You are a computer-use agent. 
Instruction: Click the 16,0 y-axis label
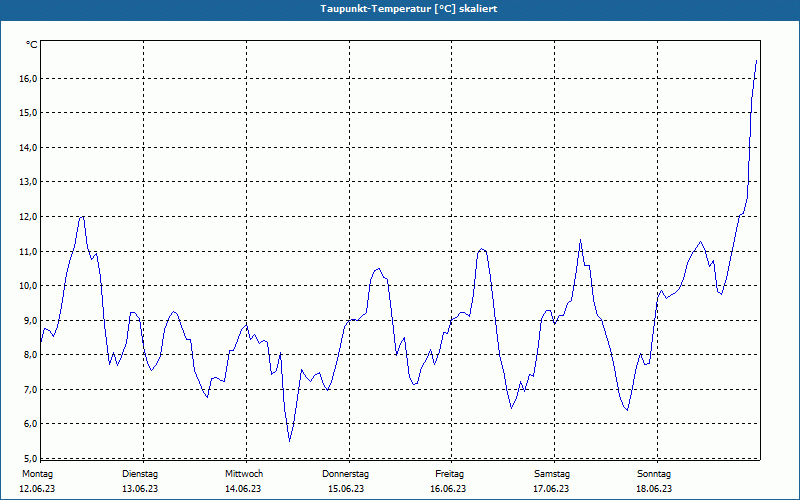point(28,78)
